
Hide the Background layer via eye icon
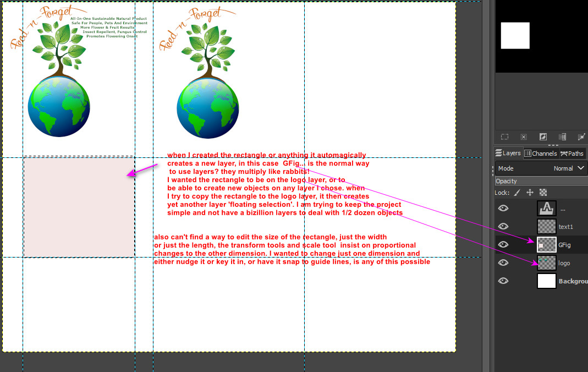pos(503,281)
